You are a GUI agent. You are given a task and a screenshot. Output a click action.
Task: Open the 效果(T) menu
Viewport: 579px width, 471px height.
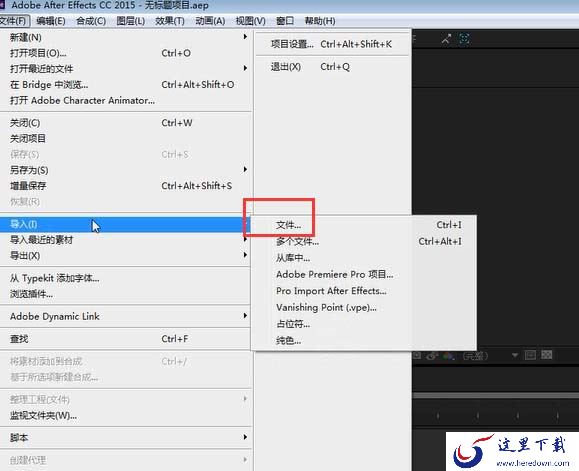(x=170, y=21)
